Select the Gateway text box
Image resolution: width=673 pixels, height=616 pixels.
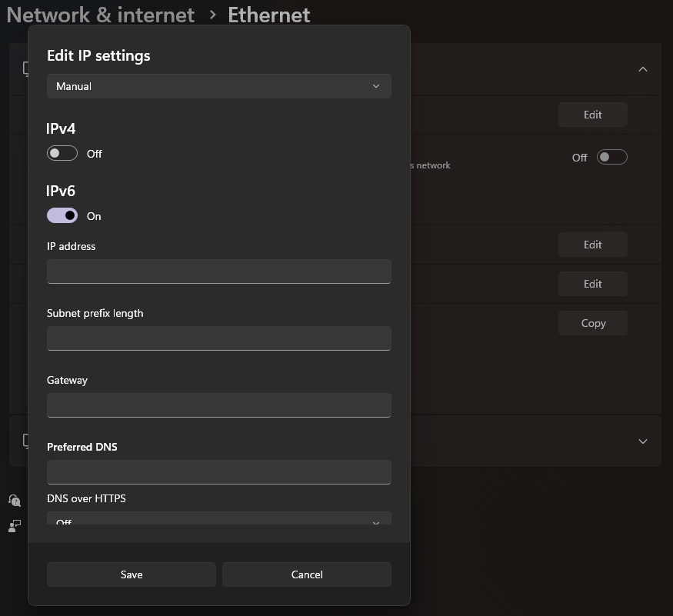coord(219,405)
